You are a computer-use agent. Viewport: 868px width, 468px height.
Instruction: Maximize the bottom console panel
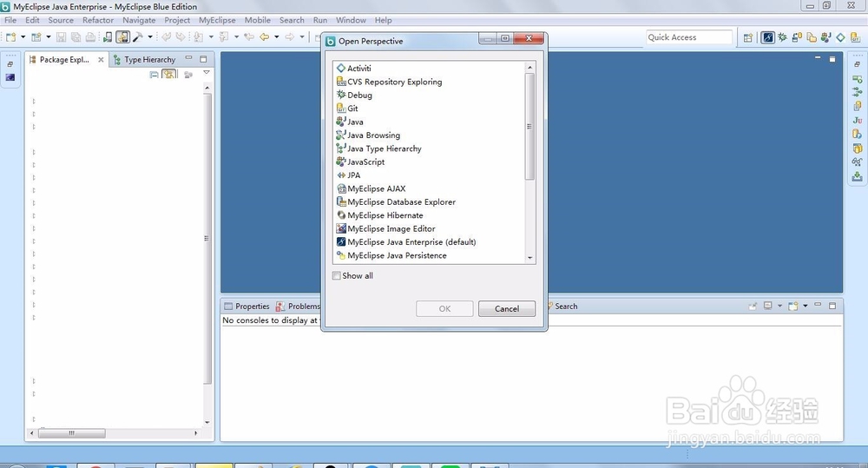click(832, 306)
